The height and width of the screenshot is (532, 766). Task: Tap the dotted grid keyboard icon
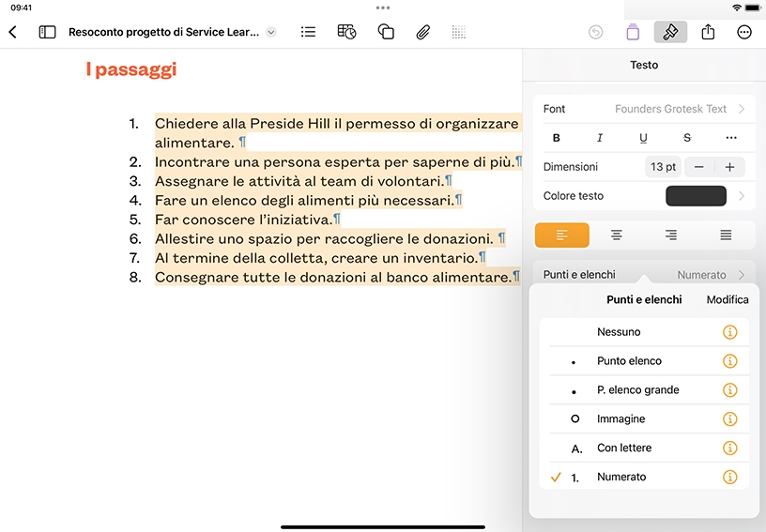tap(459, 32)
